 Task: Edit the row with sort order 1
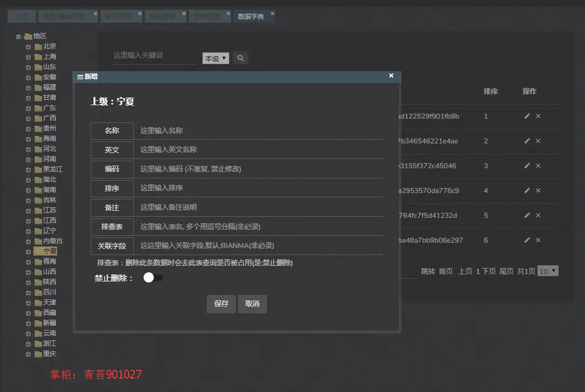tap(527, 116)
